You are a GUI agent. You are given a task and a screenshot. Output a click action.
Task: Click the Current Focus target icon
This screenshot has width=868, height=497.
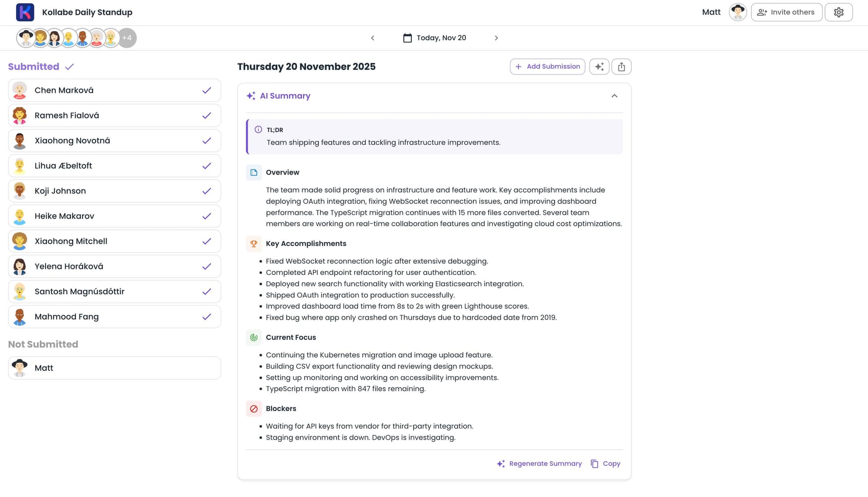tap(254, 337)
